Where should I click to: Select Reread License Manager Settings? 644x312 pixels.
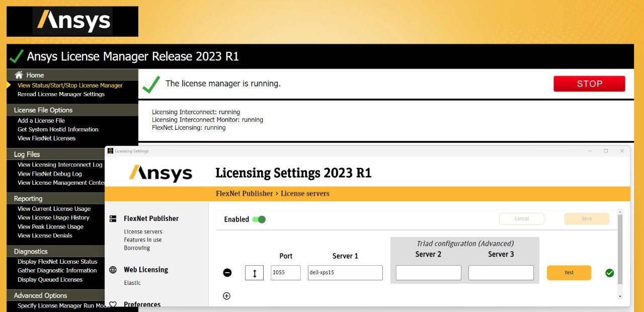(x=61, y=94)
